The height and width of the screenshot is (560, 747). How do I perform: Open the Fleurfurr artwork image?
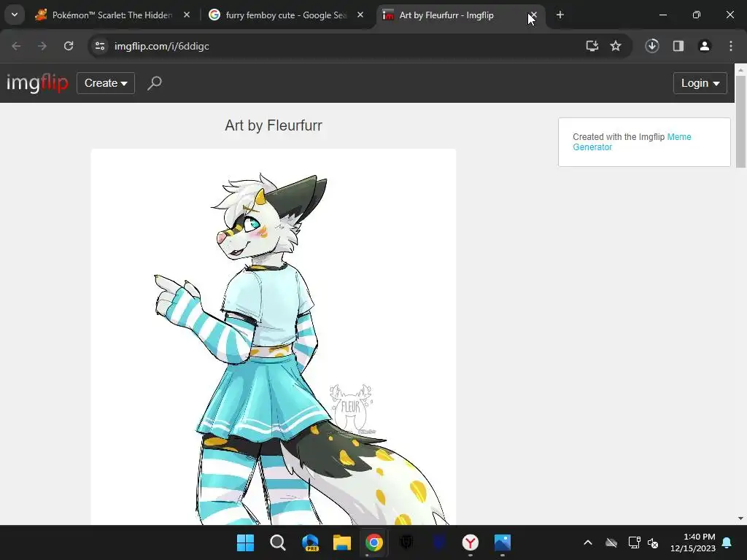click(x=274, y=337)
